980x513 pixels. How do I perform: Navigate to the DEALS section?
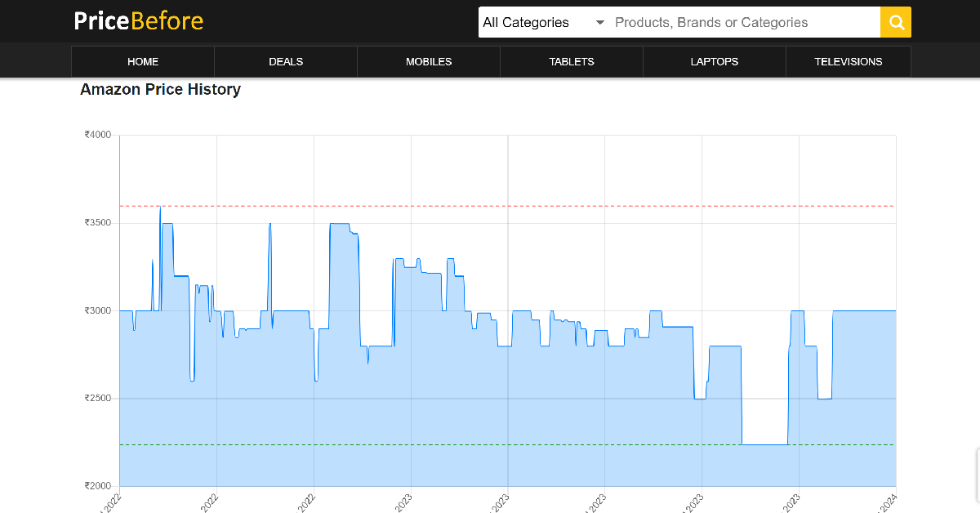click(x=286, y=61)
